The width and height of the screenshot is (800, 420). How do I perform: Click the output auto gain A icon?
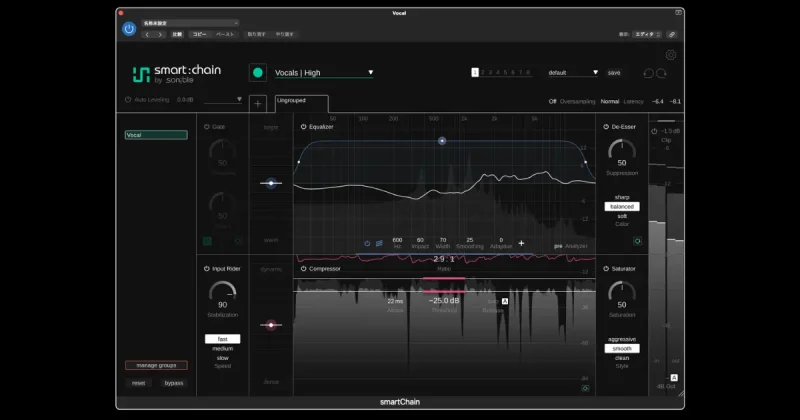point(674,378)
